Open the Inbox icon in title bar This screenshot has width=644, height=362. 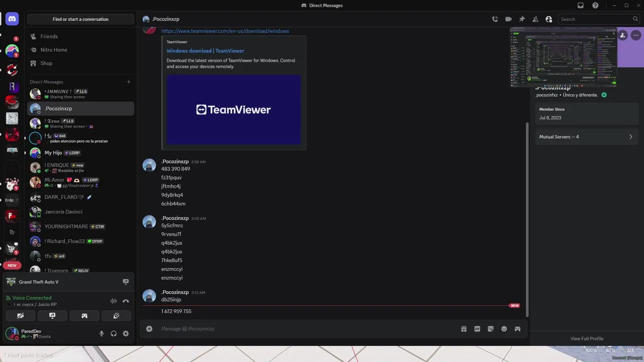581,6
